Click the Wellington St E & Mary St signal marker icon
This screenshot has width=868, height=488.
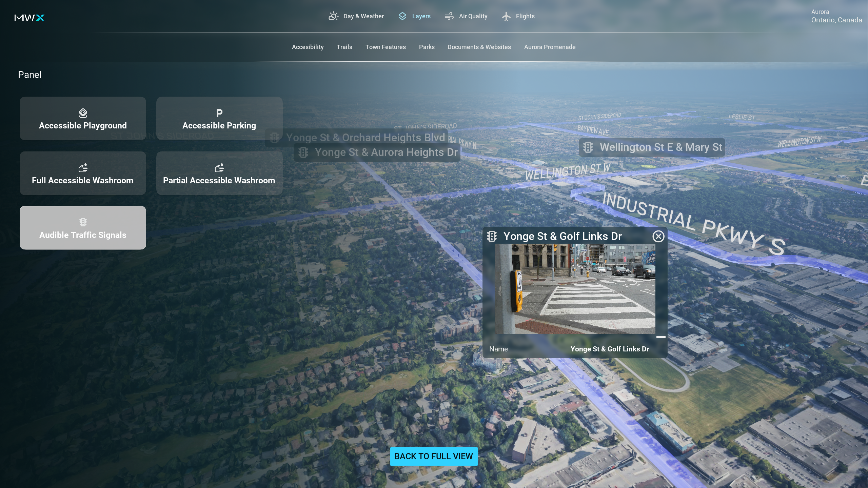point(588,147)
